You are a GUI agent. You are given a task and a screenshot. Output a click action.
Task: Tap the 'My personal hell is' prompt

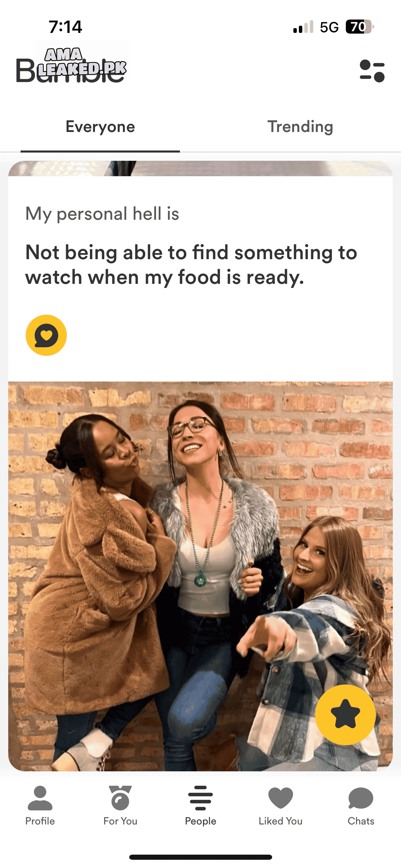point(102,214)
